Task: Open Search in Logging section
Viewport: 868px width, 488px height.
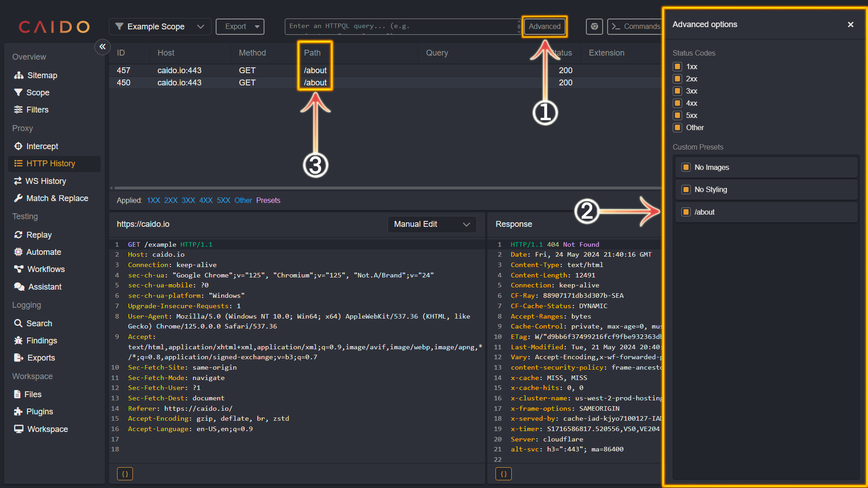Action: (x=38, y=323)
